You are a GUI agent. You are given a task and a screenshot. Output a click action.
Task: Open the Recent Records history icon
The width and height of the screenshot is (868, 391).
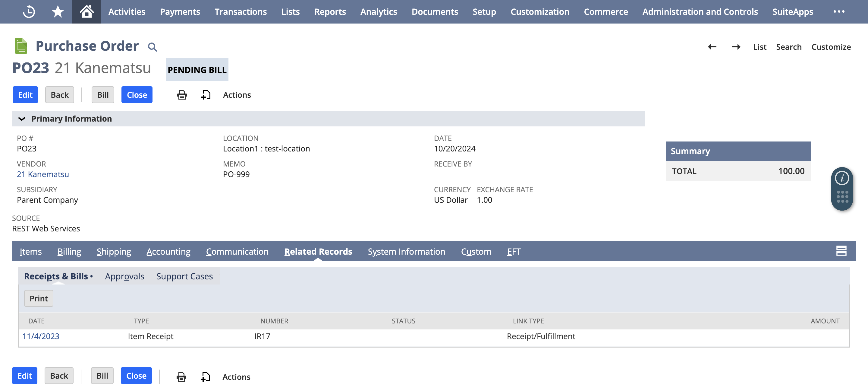pyautogui.click(x=29, y=12)
